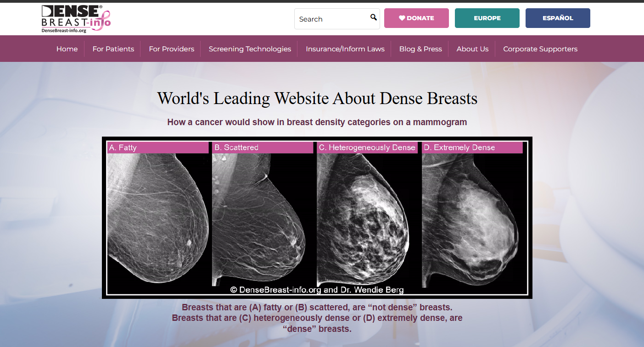The image size is (644, 347).
Task: Go to the Home menu item
Action: tap(67, 49)
